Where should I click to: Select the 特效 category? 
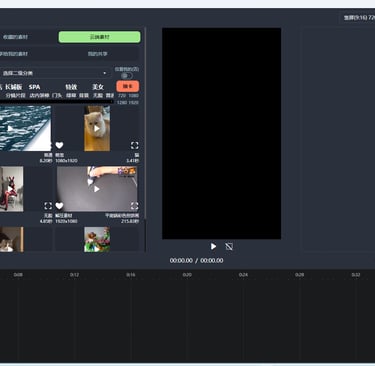(71, 87)
